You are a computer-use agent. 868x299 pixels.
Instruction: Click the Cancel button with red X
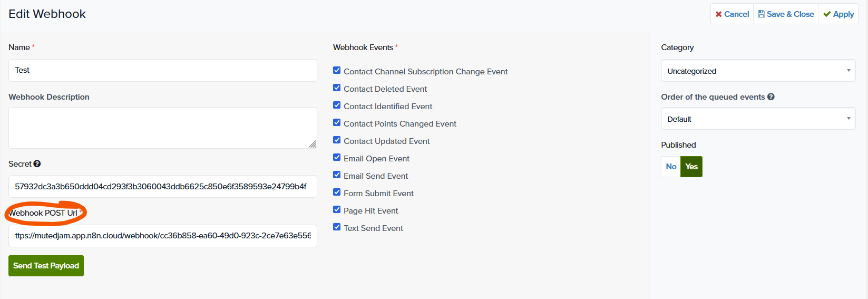point(732,14)
